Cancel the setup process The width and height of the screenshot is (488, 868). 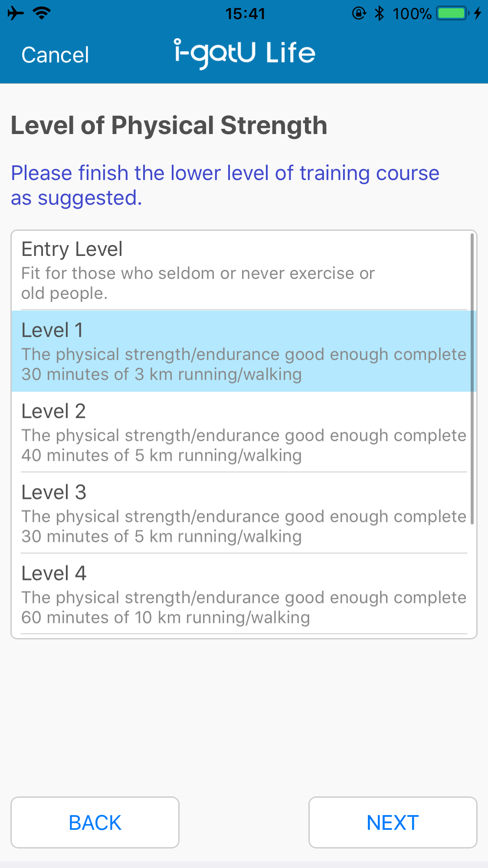click(x=55, y=55)
